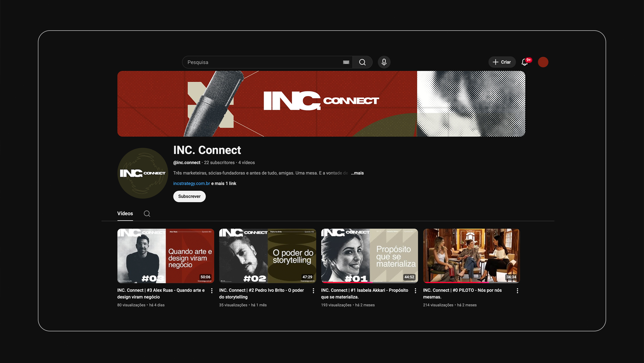Open the notifications bell
The width and height of the screenshot is (644, 363).
pyautogui.click(x=524, y=62)
